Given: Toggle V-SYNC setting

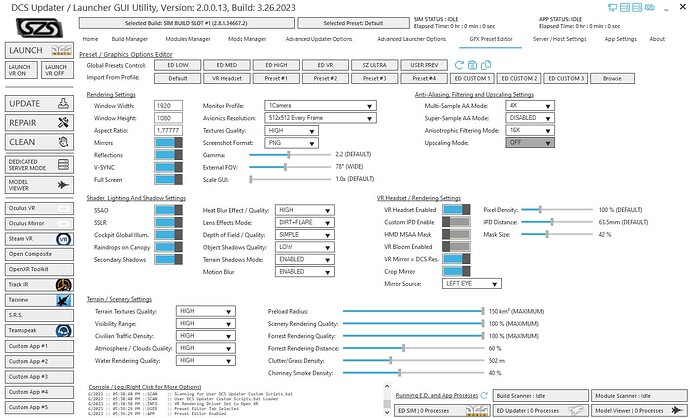Looking at the screenshot, I should [169, 167].
